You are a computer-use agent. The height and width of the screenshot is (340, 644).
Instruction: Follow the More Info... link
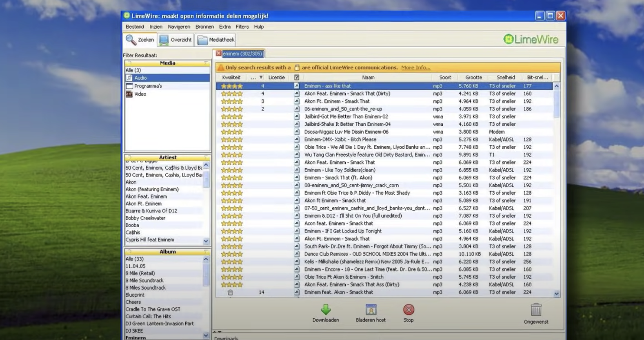tap(415, 67)
